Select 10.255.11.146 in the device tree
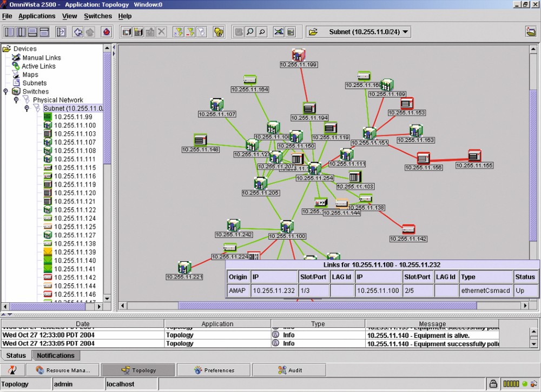541x392 pixels. (75, 295)
